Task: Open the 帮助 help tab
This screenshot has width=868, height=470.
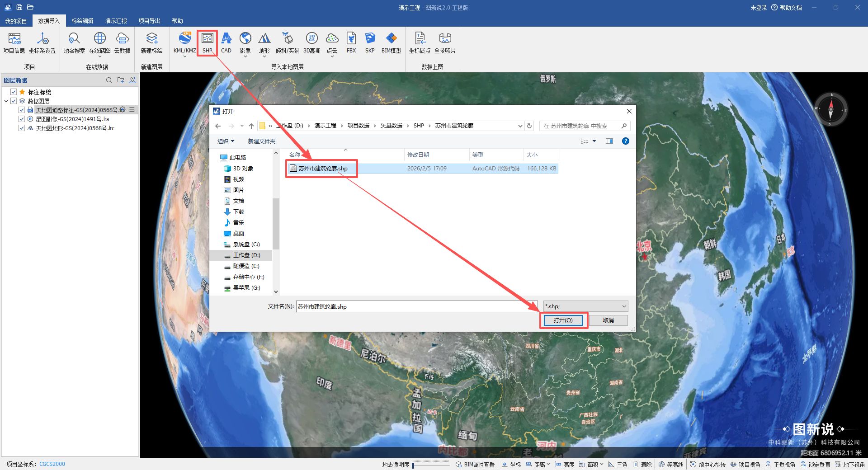Action: tap(177, 21)
